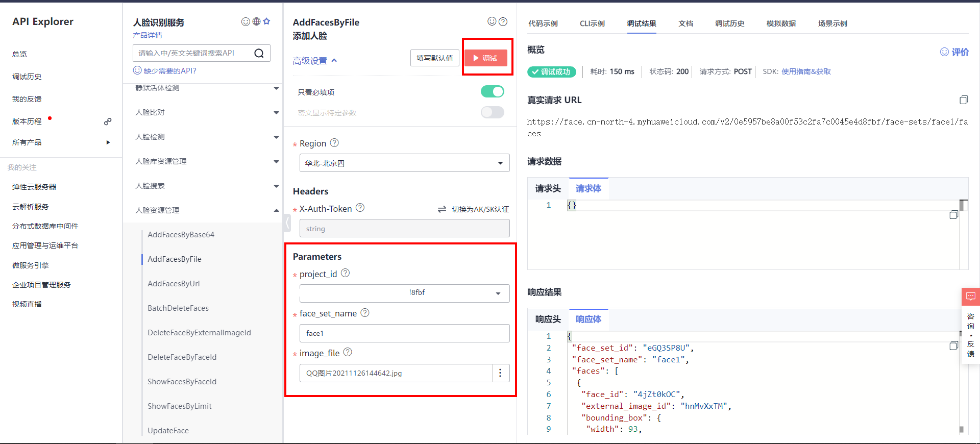Open help icon next to AddFacesByFile title
The image size is (980, 444).
pos(503,21)
